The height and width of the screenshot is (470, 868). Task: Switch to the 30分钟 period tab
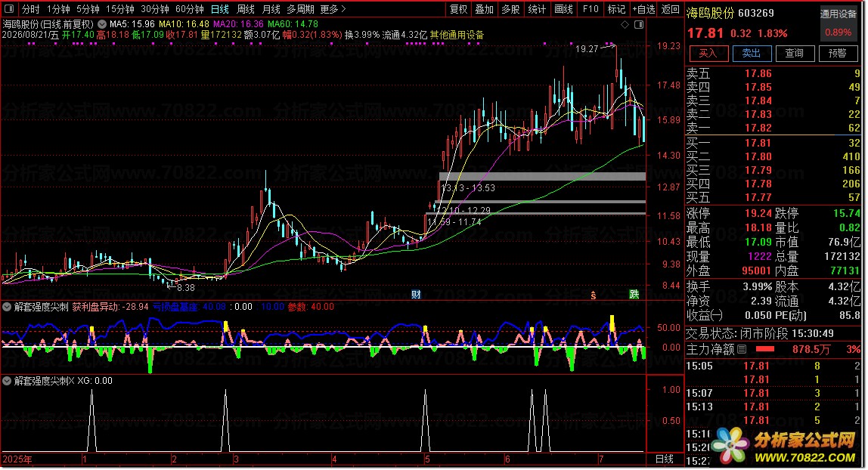[x=154, y=9]
